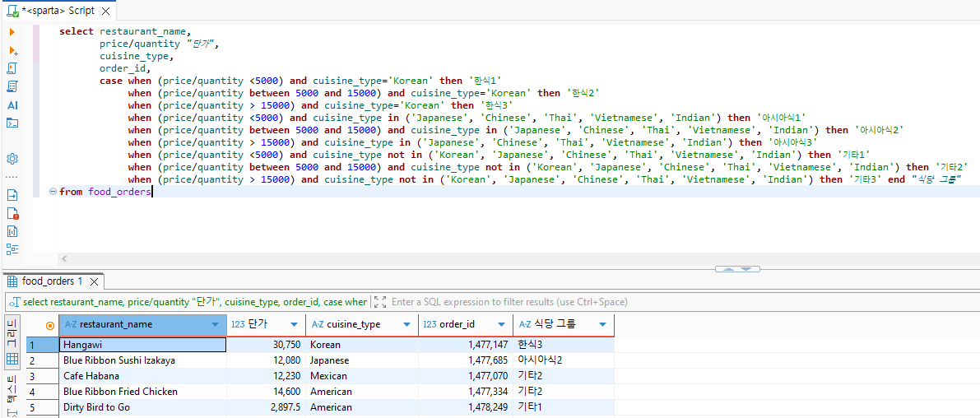
Task: Select the Blue Ribbon Sushi Izakaya cell
Action: tap(142, 360)
